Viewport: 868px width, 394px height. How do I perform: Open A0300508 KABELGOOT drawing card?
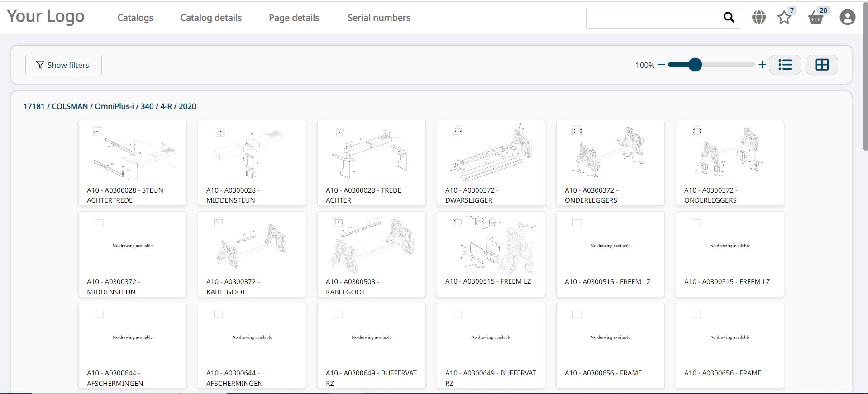pyautogui.click(x=372, y=254)
